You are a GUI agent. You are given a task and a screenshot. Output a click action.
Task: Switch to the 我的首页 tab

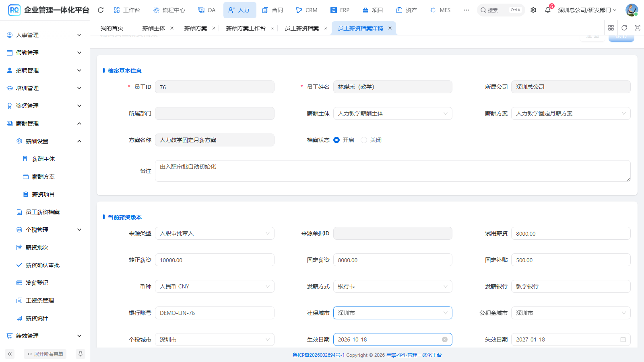(112, 28)
